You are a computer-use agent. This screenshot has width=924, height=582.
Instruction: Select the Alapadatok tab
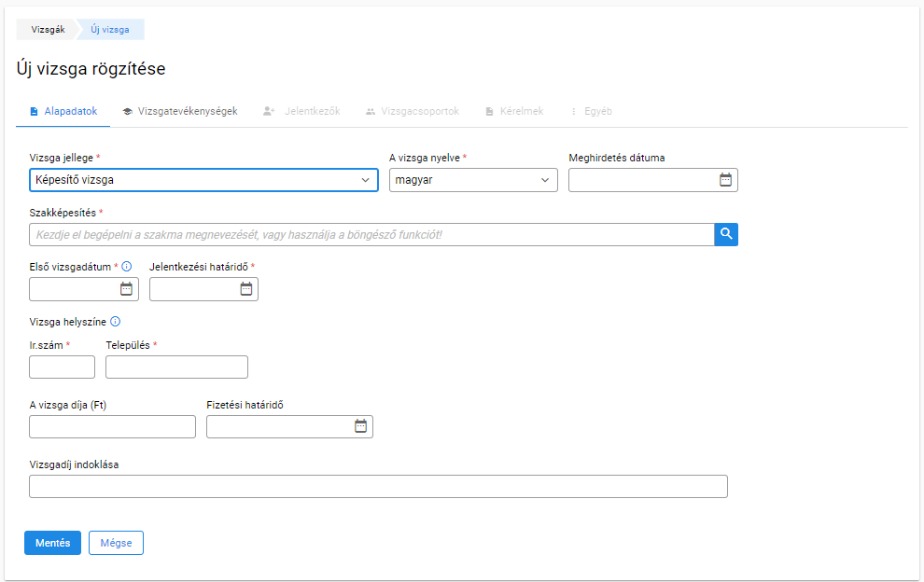point(63,111)
